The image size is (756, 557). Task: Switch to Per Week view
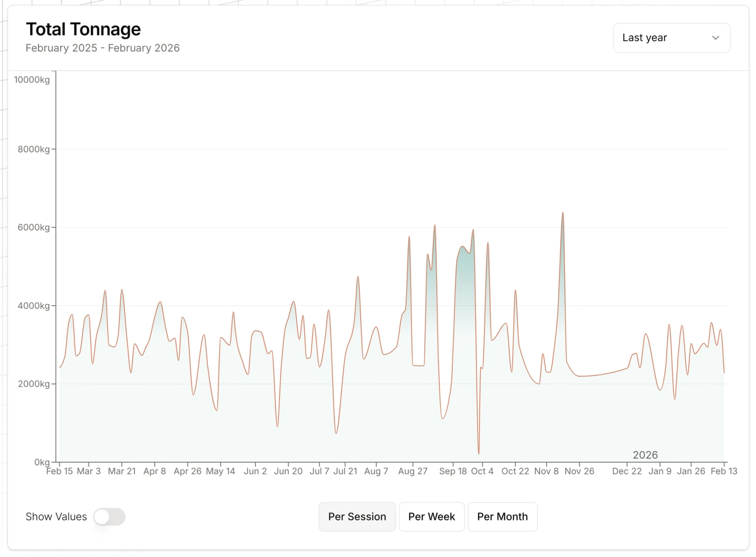pos(431,517)
